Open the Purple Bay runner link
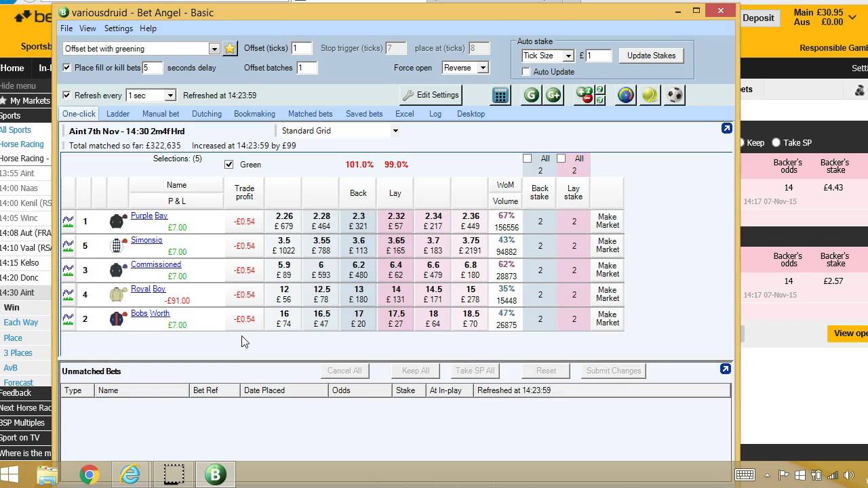The height and width of the screenshot is (488, 868). [x=149, y=216]
